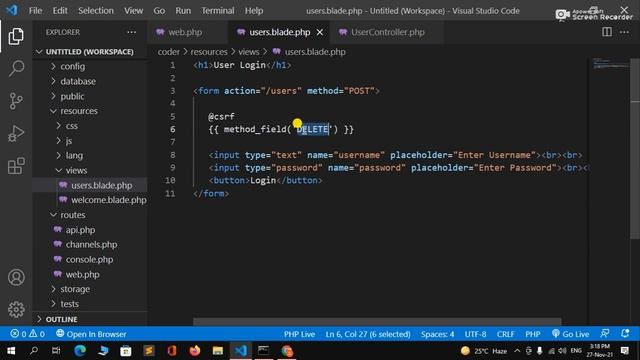Launch Microsoft Edge from taskbar
Image resolution: width=640 pixels, height=360 pixels.
(80, 351)
